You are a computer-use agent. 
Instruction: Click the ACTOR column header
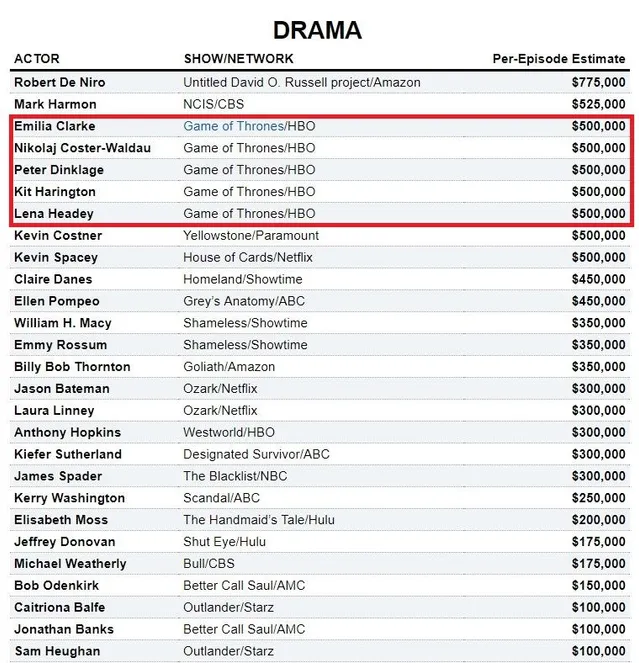37,58
